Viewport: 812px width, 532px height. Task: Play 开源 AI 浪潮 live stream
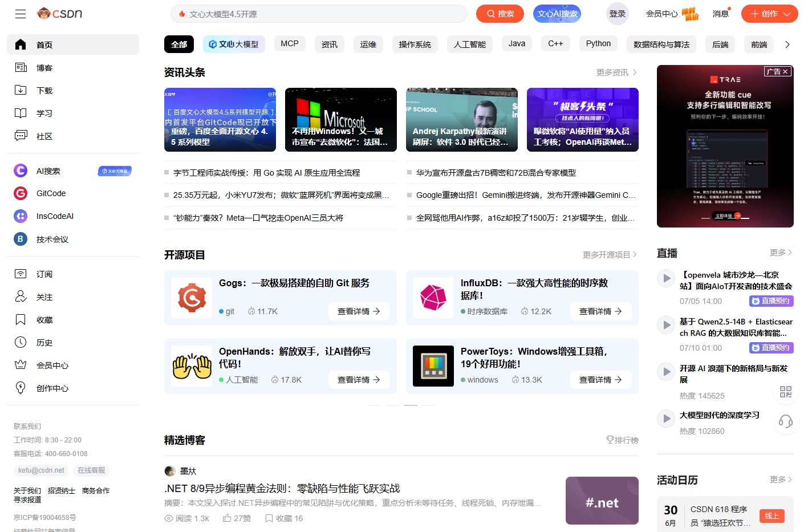tap(665, 372)
